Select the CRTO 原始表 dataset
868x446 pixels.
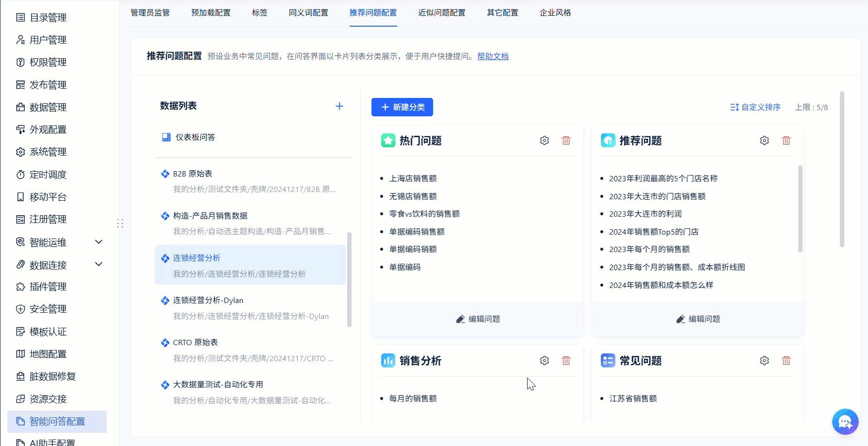250,350
